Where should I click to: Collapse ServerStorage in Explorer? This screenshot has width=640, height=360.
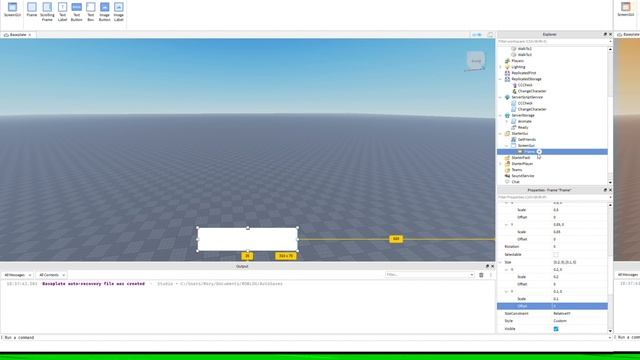[x=500, y=116]
